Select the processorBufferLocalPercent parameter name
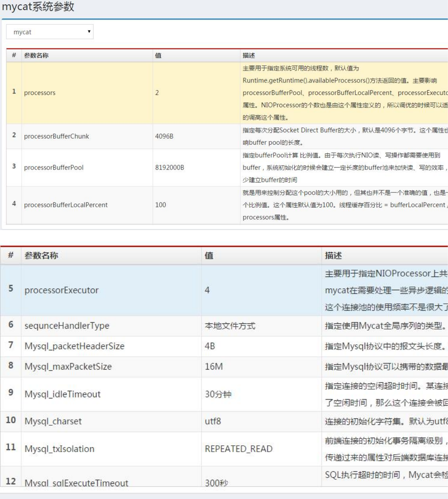This screenshot has height=499, width=448. [x=66, y=205]
